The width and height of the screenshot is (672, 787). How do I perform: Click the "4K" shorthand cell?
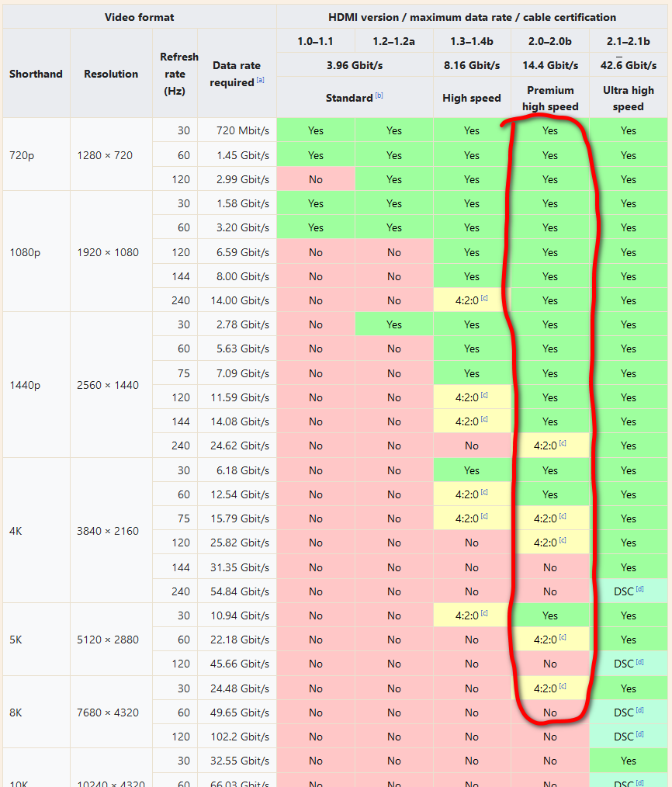tap(36, 531)
